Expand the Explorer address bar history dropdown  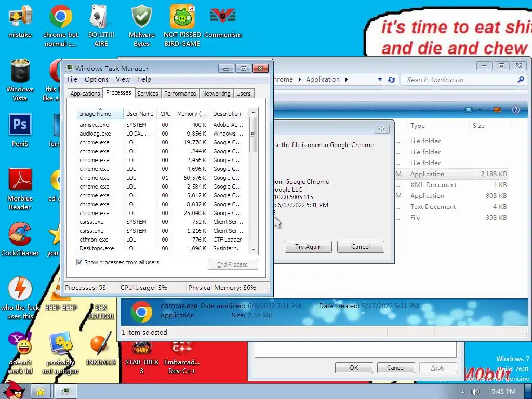click(380, 79)
